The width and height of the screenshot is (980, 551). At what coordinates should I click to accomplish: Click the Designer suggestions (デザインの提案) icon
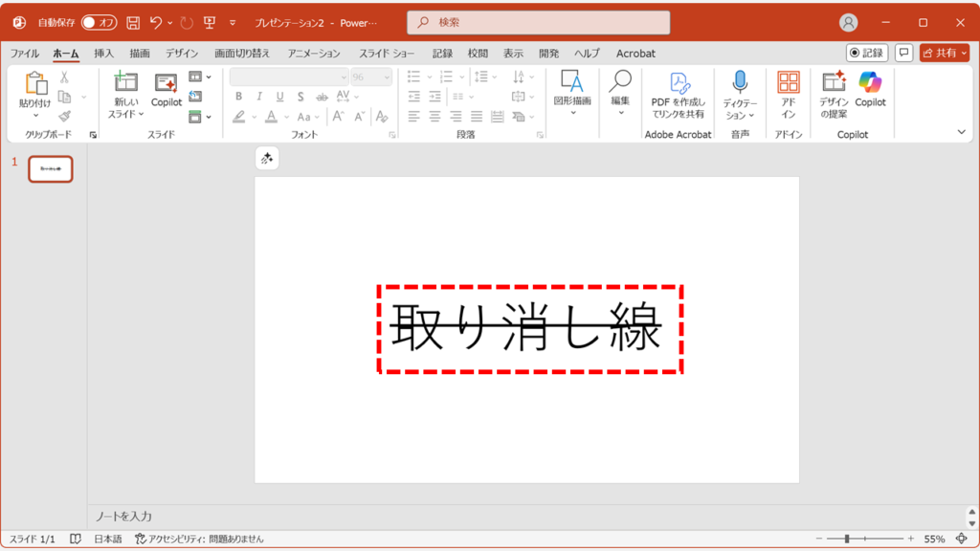(x=834, y=82)
